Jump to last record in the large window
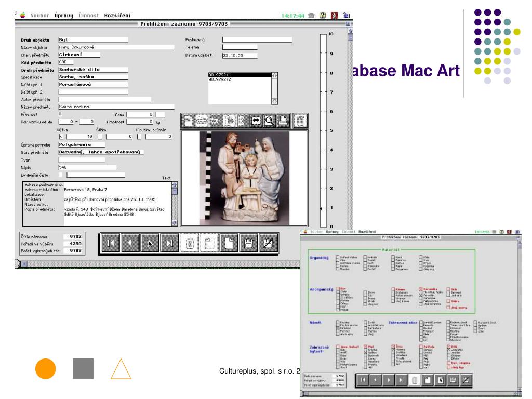Screen dimensions: 532x399 (x=170, y=243)
